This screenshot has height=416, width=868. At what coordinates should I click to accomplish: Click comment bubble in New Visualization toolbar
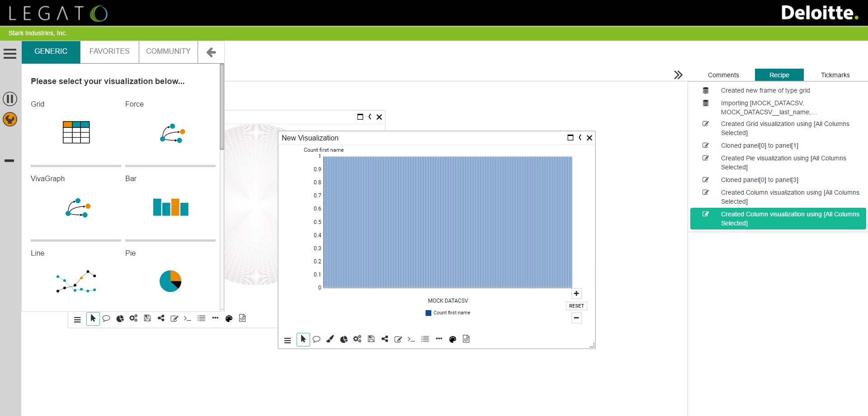[316, 339]
